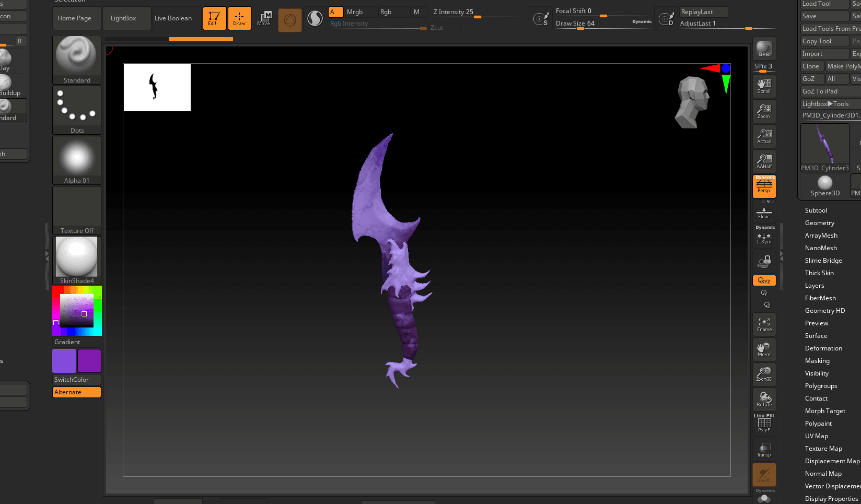The height and width of the screenshot is (504, 861).
Task: Click the SwitchColor button
Action: (x=77, y=380)
